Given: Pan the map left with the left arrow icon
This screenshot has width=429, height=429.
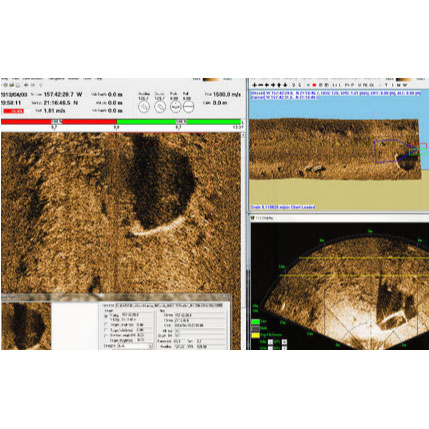Looking at the screenshot, I should pos(266,85).
